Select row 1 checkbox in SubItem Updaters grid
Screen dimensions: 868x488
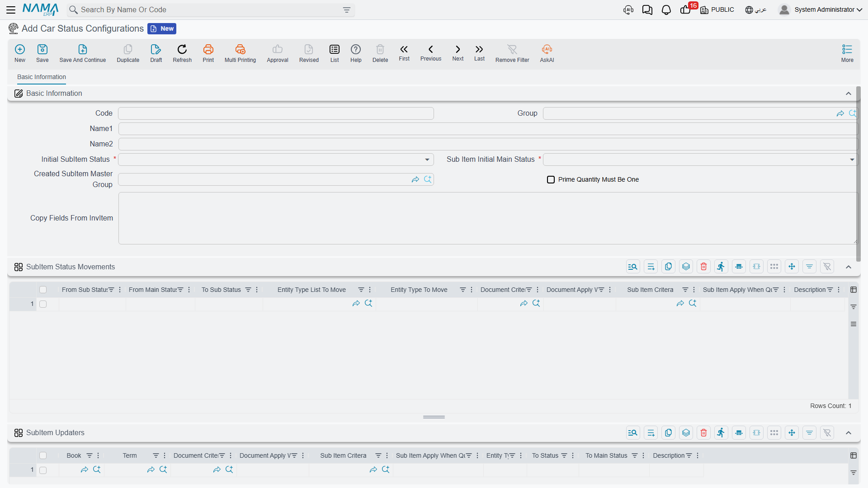pyautogui.click(x=43, y=470)
